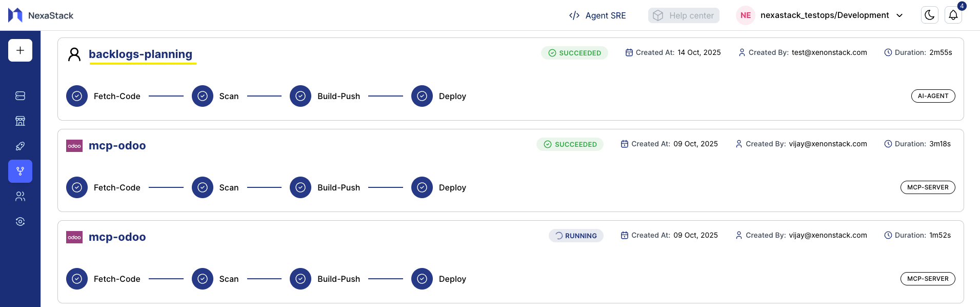Click the plus button in sidebar

20,50
